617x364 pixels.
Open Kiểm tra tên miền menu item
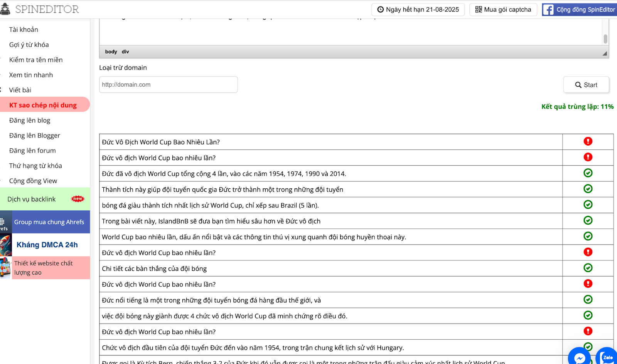36,60
